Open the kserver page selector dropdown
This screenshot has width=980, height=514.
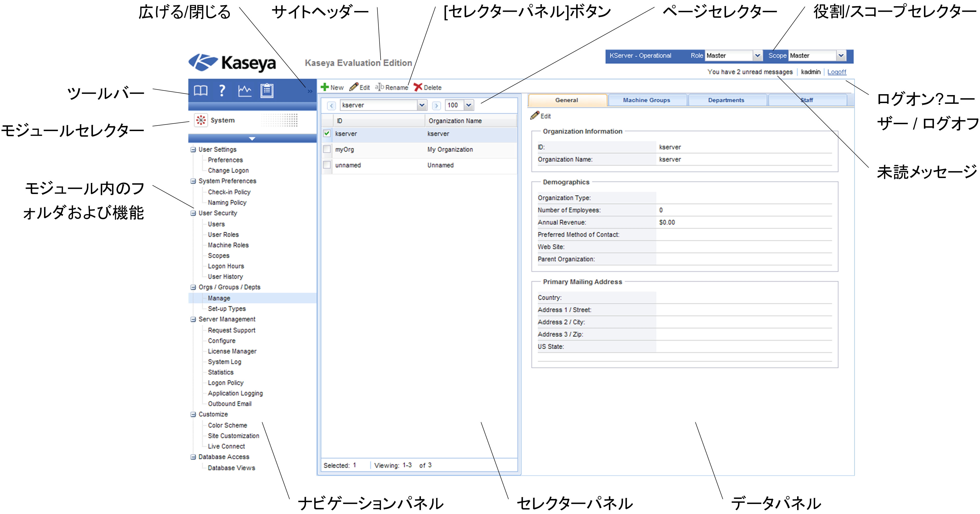pos(421,105)
